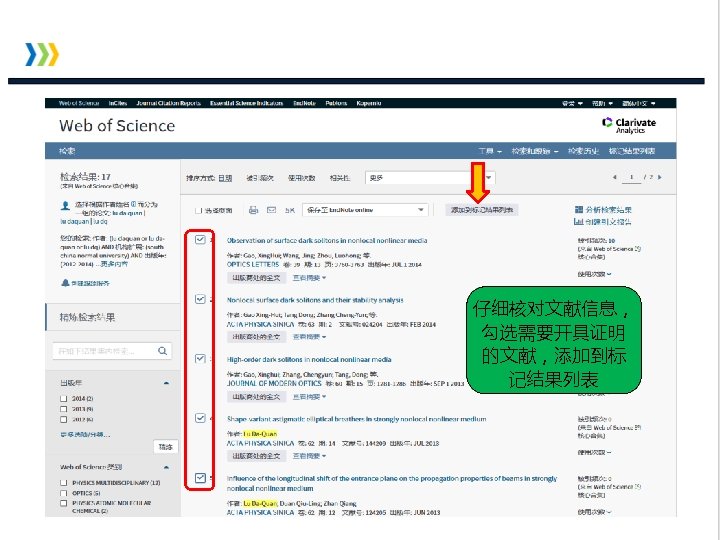This screenshot has height=540, width=720.
Task: Open Shape-variant astigmatic elliptical breathers title
Action: pos(356,419)
